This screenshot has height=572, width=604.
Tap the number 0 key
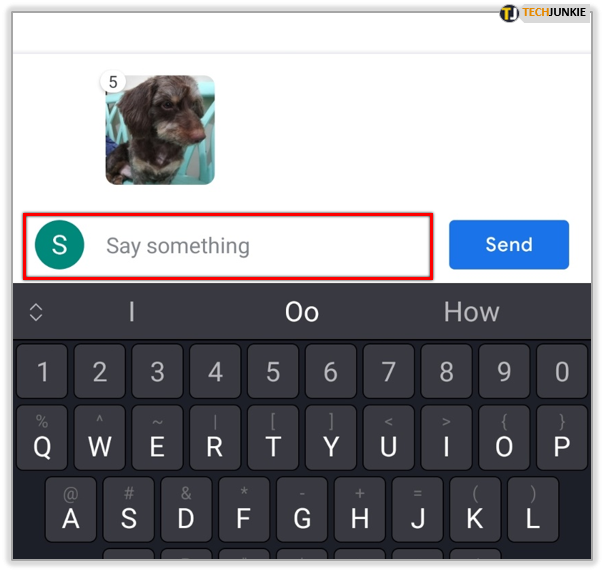tap(562, 371)
